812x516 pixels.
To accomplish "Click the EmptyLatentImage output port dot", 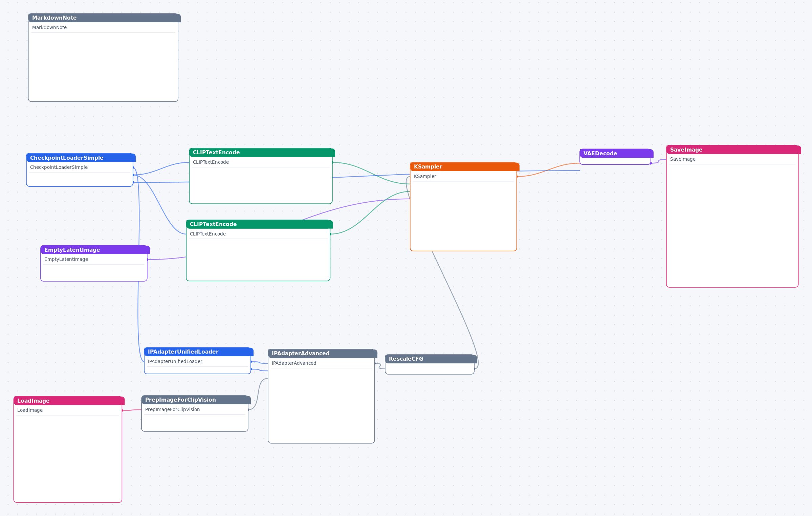I will [147, 260].
